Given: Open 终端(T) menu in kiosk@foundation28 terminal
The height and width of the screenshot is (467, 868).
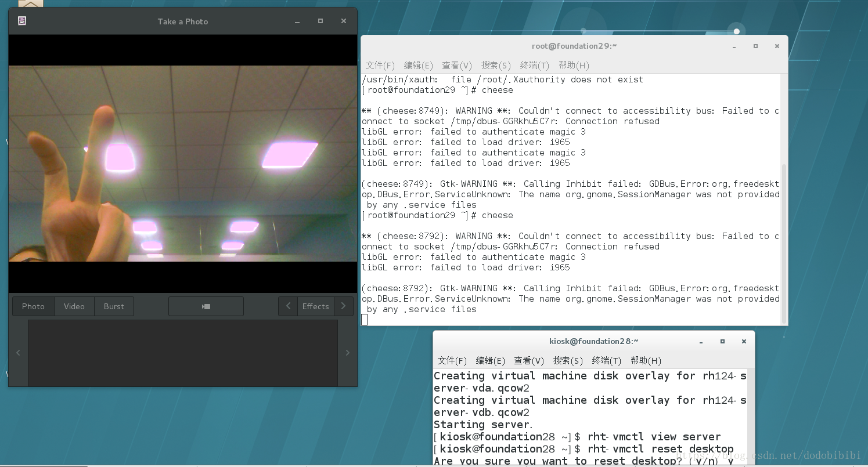Looking at the screenshot, I should (607, 360).
